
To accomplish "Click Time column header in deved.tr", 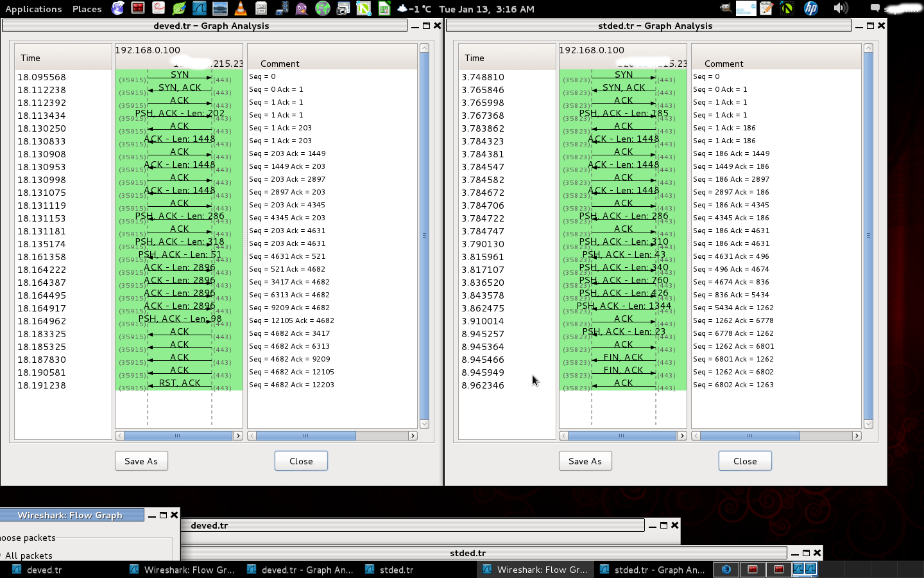I will [63, 57].
